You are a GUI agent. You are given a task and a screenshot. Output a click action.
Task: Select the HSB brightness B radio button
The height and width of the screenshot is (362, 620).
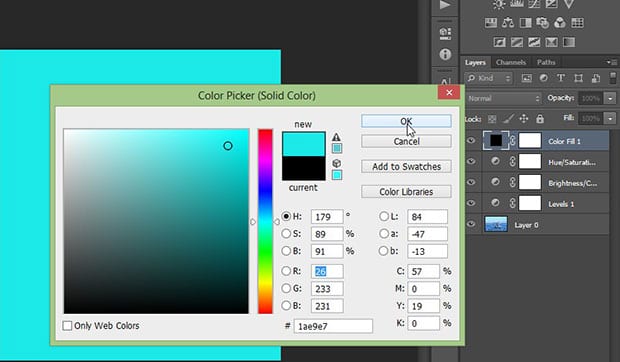(286, 251)
